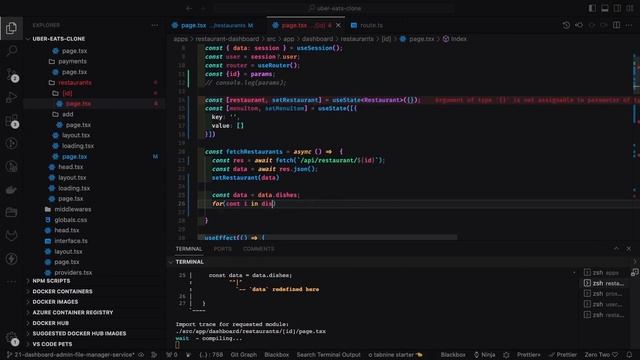Viewport: 640px width, 360px height.
Task: Select zsh user terminal in list
Action: 602,304
